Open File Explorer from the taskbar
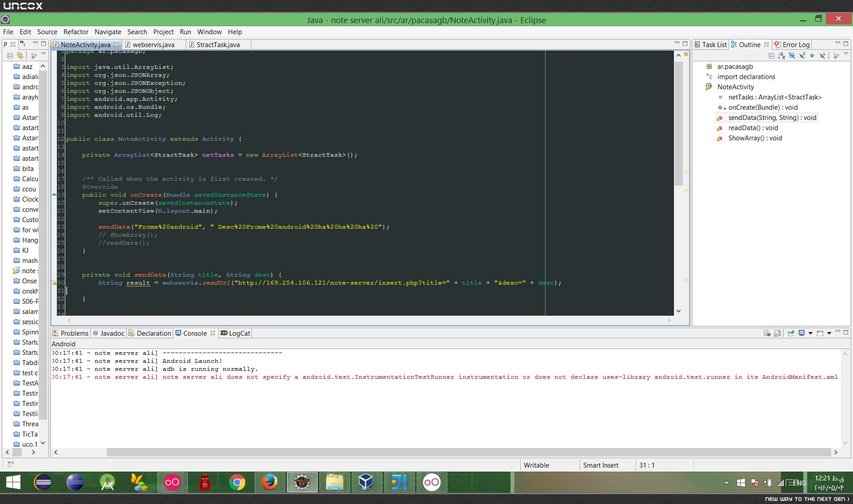 click(334, 482)
